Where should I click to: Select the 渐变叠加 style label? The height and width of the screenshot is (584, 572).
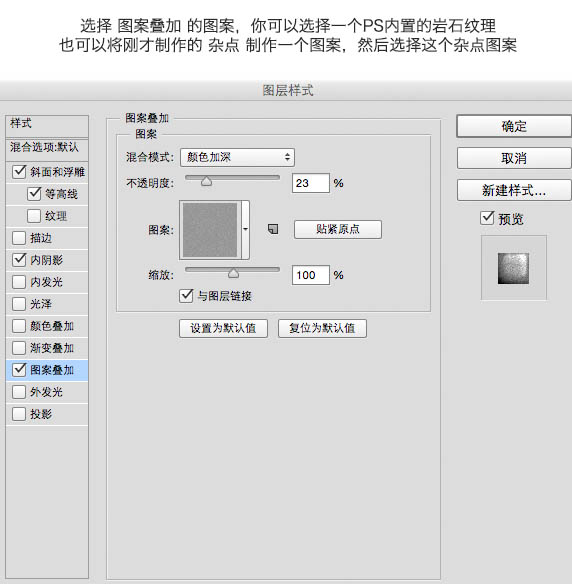click(52, 347)
